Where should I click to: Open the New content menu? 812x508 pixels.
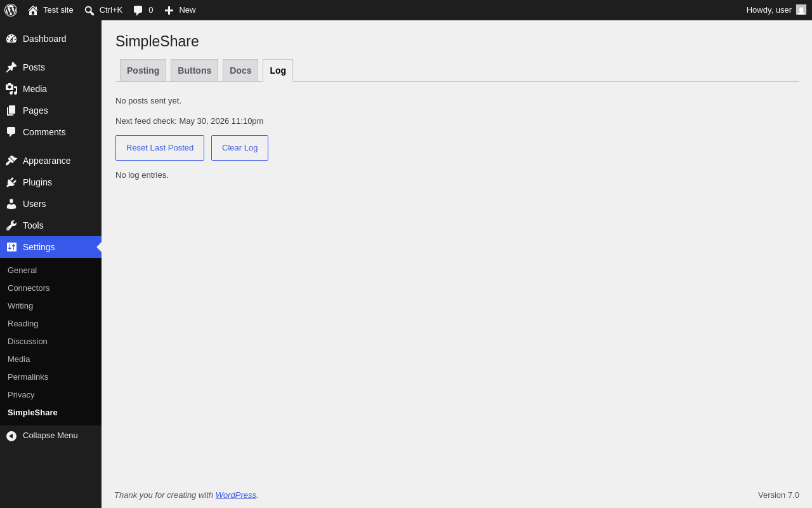180,10
